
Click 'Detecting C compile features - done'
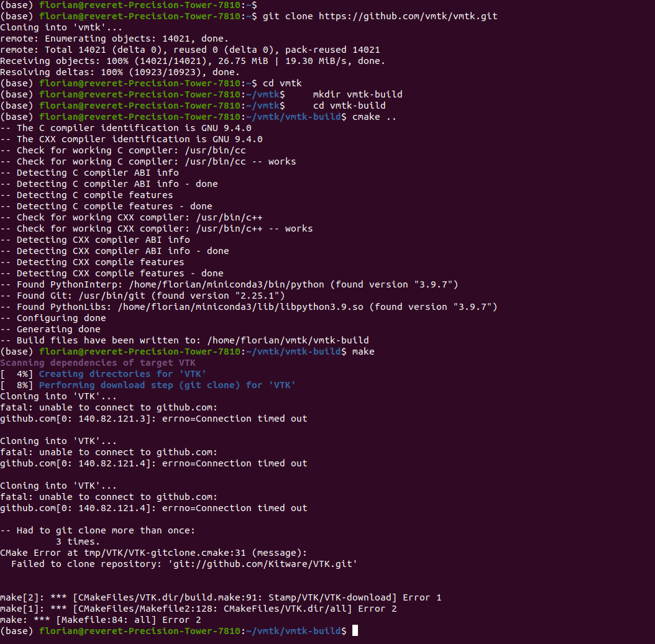coord(106,207)
